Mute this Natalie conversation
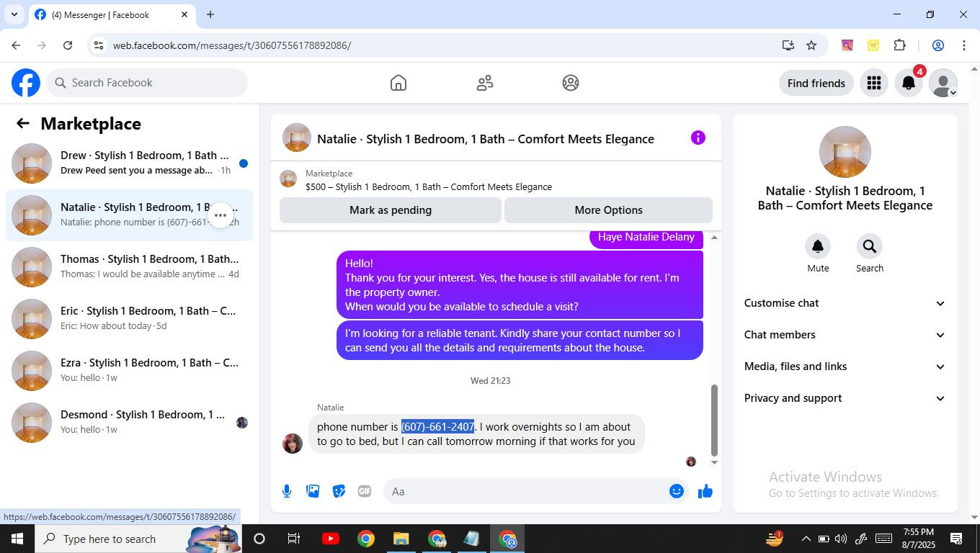This screenshot has height=553, width=980. coord(818,247)
